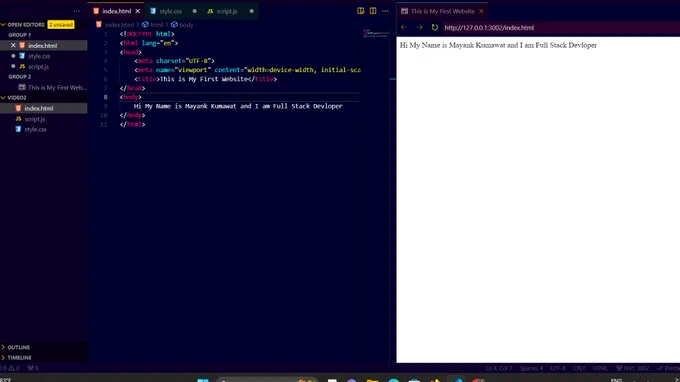Image resolution: width=680 pixels, height=382 pixels.
Task: Go back in the preview browser
Action: point(404,27)
